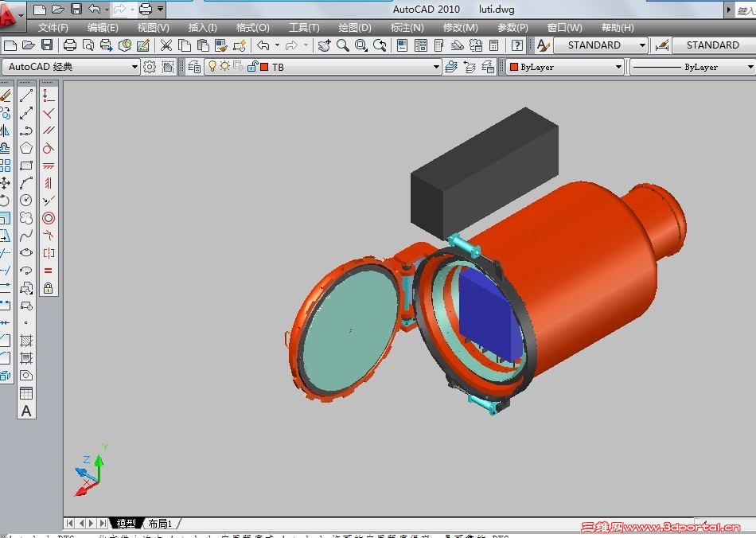Select the Pan Realtime tool
This screenshot has width=756, height=538.
[324, 45]
